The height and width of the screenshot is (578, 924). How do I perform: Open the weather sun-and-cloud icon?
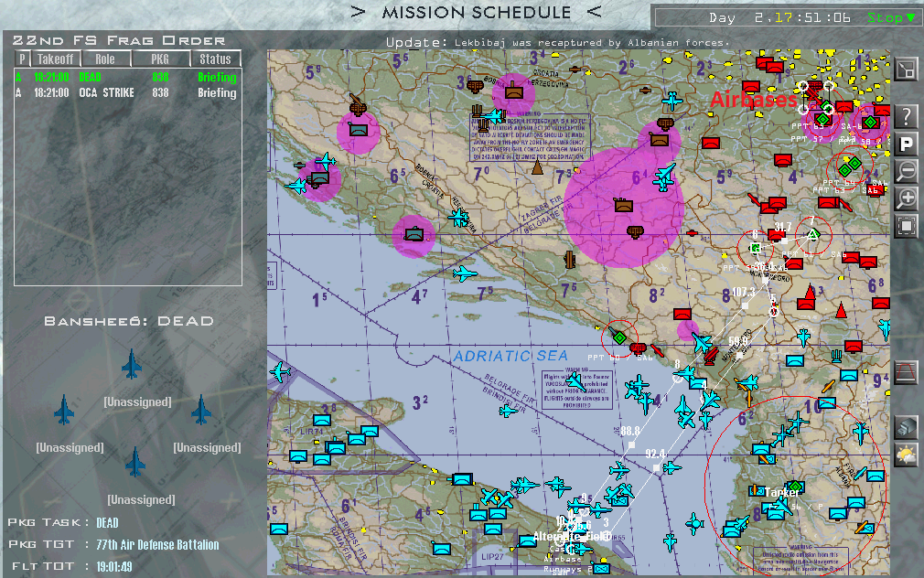point(906,455)
